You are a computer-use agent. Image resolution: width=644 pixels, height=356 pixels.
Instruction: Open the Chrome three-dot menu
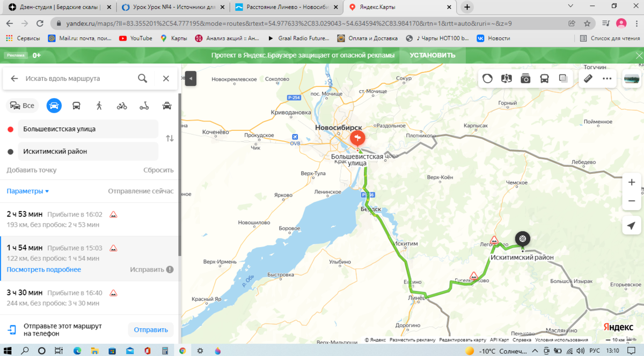click(x=636, y=24)
